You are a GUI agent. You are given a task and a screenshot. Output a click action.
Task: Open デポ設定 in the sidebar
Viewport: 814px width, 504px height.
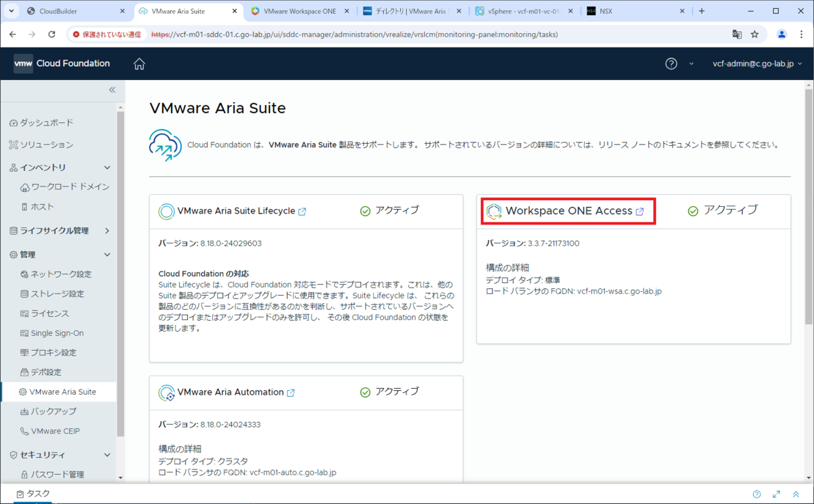point(41,372)
